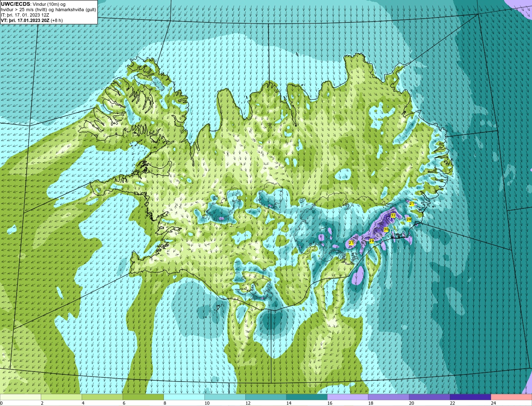Viewport: 532px width, 406px height.
Task: Click the 2–4 m/s light green legend swatch
Action: tap(62, 397)
